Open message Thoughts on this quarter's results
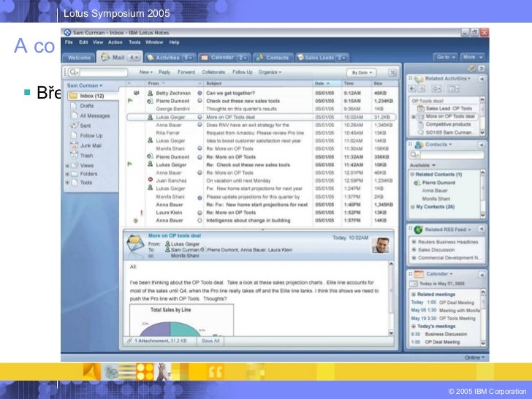Viewport: 532px width, 399px height. coord(241,109)
